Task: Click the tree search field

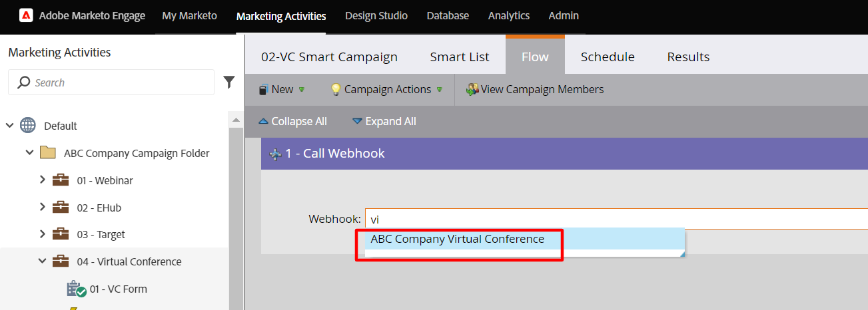Action: [111, 82]
